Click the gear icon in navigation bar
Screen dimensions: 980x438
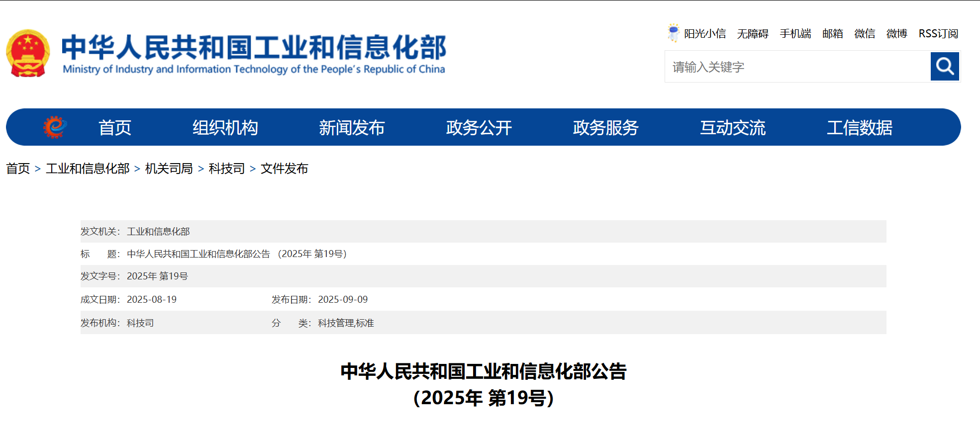pyautogui.click(x=55, y=127)
